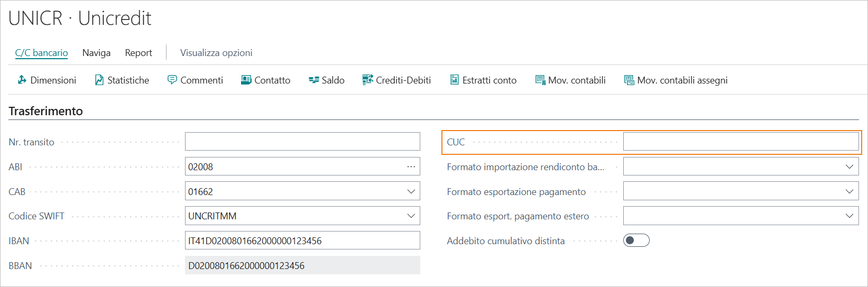Open the Statistiche page

coord(122,80)
